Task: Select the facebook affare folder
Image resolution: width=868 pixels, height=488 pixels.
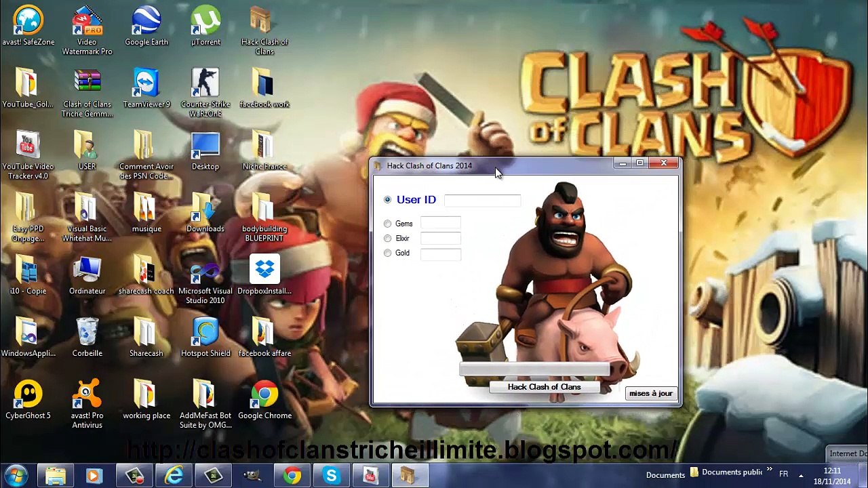Action: [x=264, y=338]
